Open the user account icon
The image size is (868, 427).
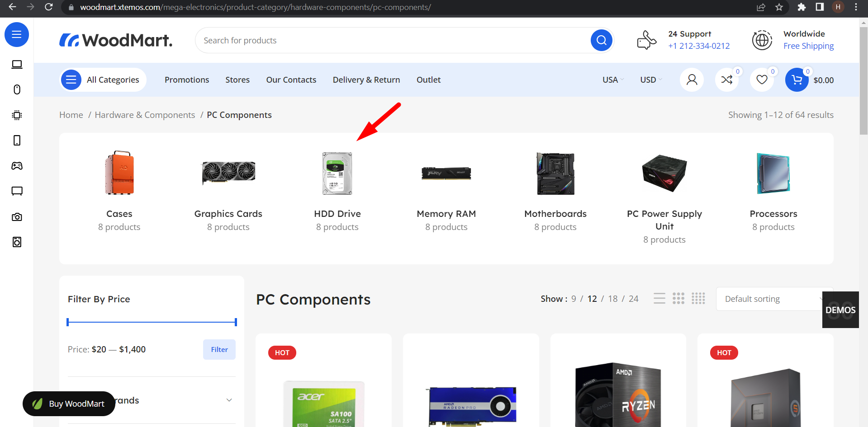point(692,80)
